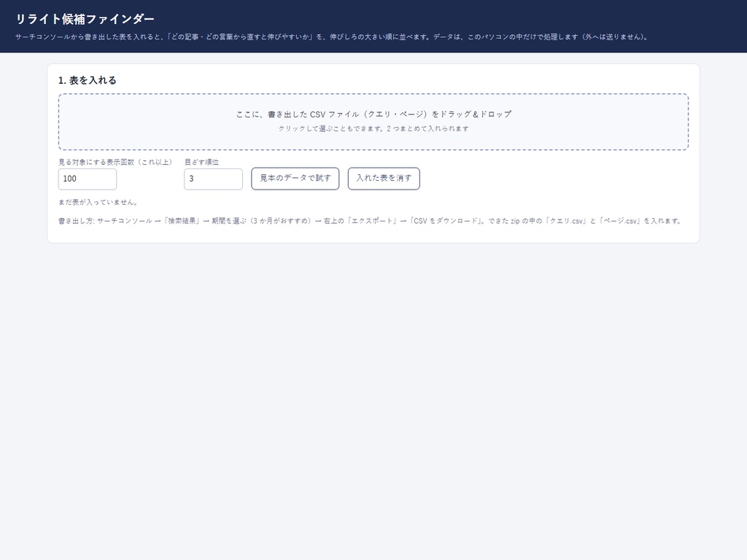The image size is (747, 560).
Task: Focus the target rank field showing 3
Action: pos(214,179)
